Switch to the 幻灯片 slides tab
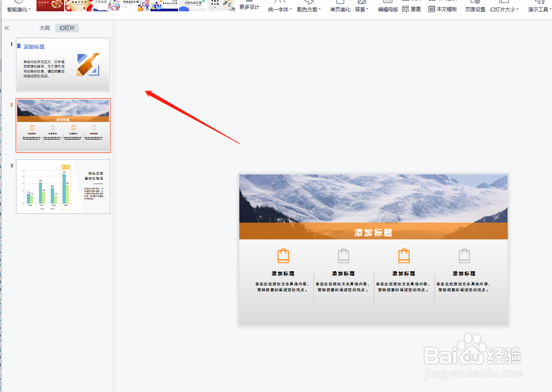 coord(67,28)
